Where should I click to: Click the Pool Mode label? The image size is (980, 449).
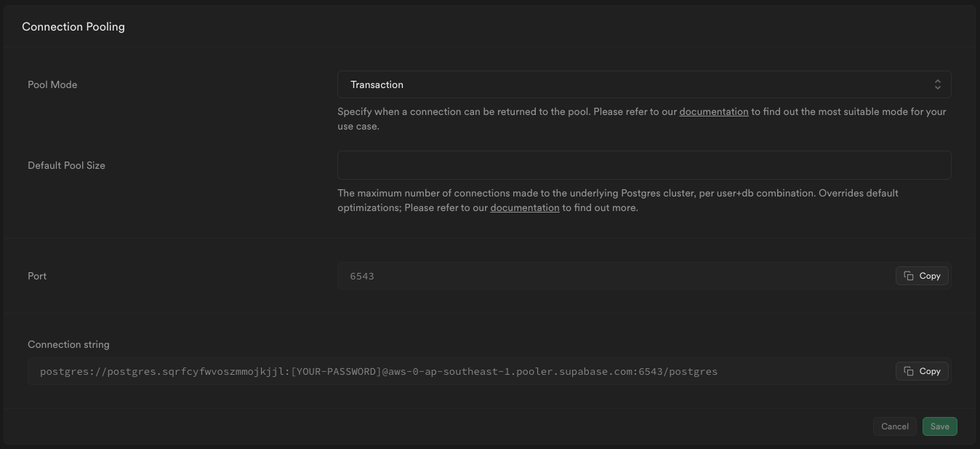(52, 84)
